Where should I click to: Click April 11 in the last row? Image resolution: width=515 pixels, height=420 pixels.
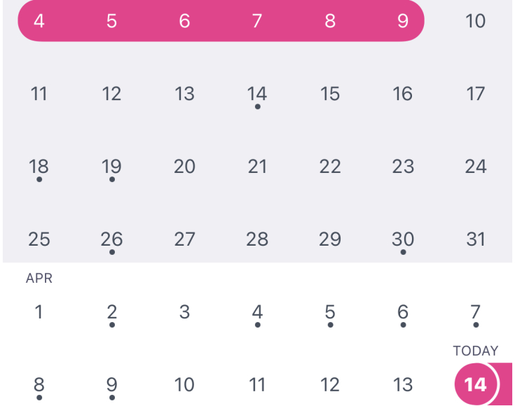257,385
